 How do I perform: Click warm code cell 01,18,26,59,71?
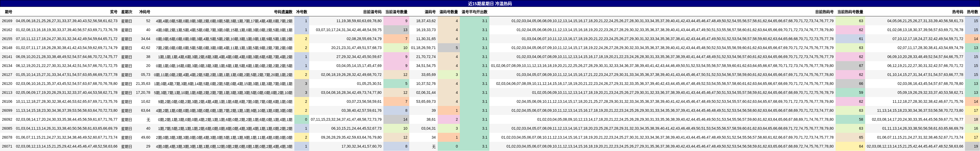tap(423, 48)
